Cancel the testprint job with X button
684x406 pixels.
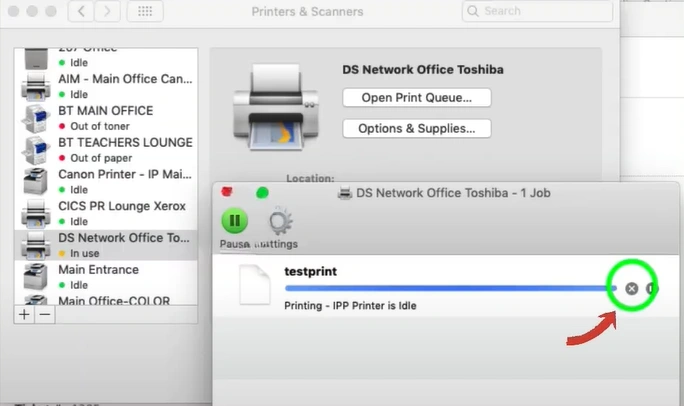(x=631, y=288)
